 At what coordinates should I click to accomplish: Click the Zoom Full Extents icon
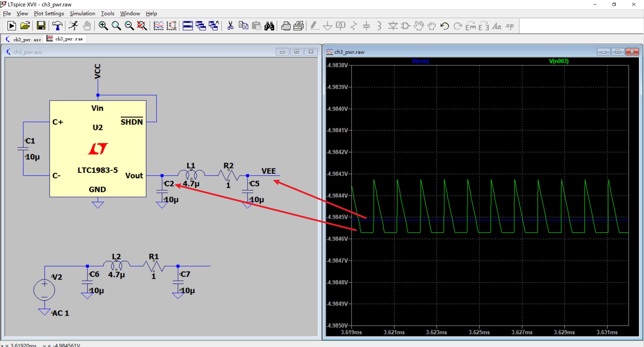(x=142, y=26)
